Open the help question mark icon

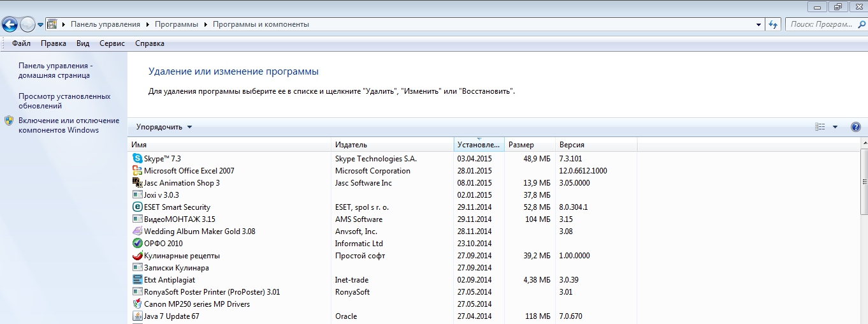(x=856, y=127)
